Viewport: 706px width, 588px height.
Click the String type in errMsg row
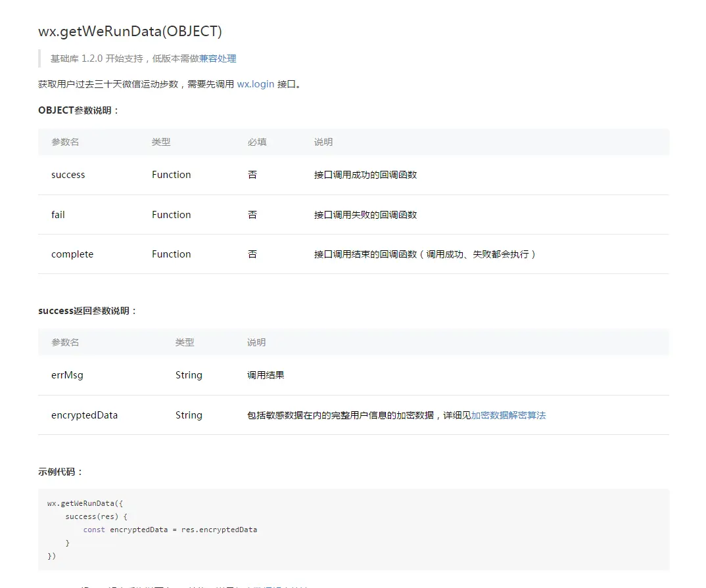189,374
